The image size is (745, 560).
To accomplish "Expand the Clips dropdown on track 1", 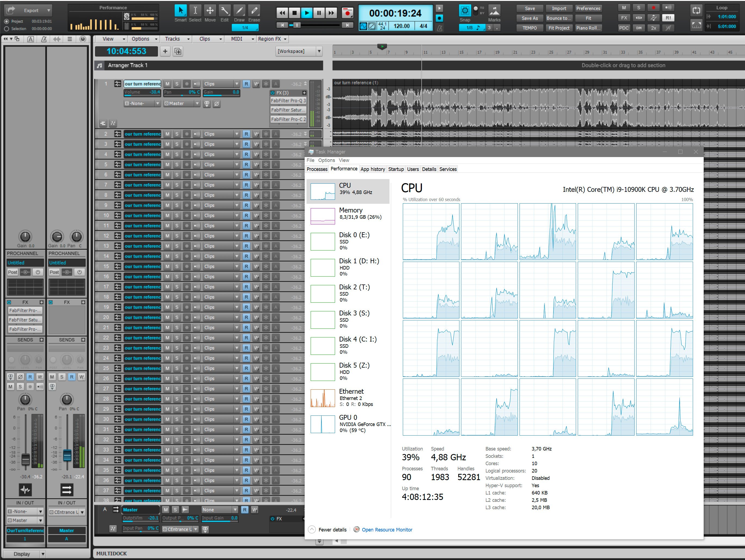I will pos(221,84).
